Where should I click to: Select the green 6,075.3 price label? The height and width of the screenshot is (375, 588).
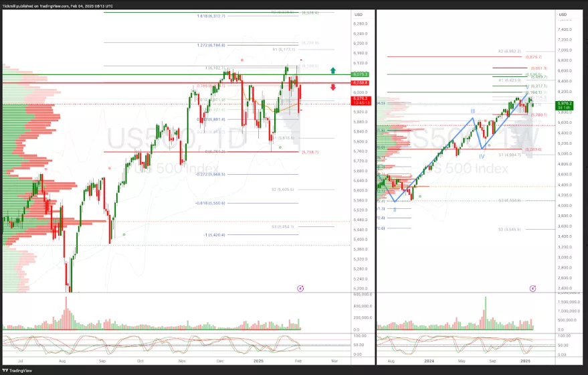click(361, 74)
